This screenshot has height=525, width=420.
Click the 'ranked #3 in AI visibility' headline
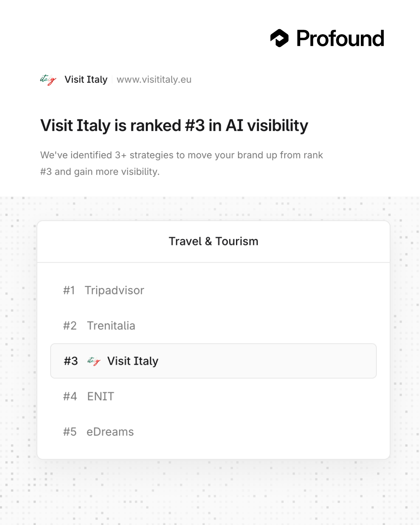pyautogui.click(x=174, y=126)
